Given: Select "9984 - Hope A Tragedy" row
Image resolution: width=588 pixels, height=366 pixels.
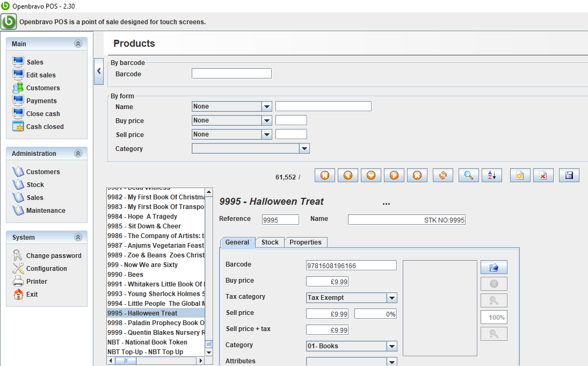Looking at the screenshot, I should point(156,217).
